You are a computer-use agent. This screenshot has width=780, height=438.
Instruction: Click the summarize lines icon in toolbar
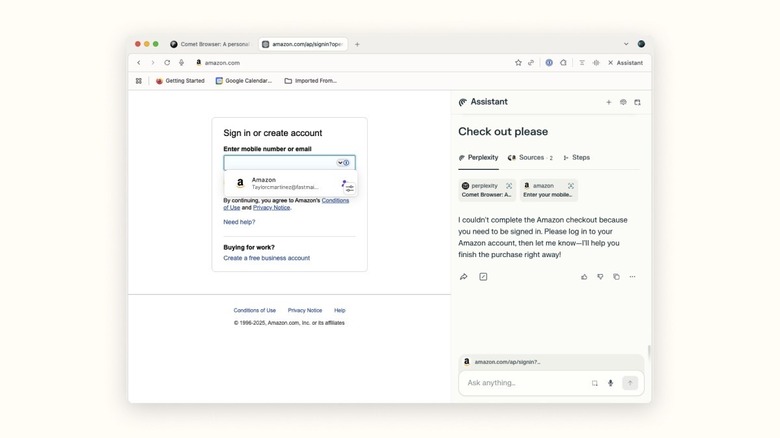pyautogui.click(x=582, y=63)
